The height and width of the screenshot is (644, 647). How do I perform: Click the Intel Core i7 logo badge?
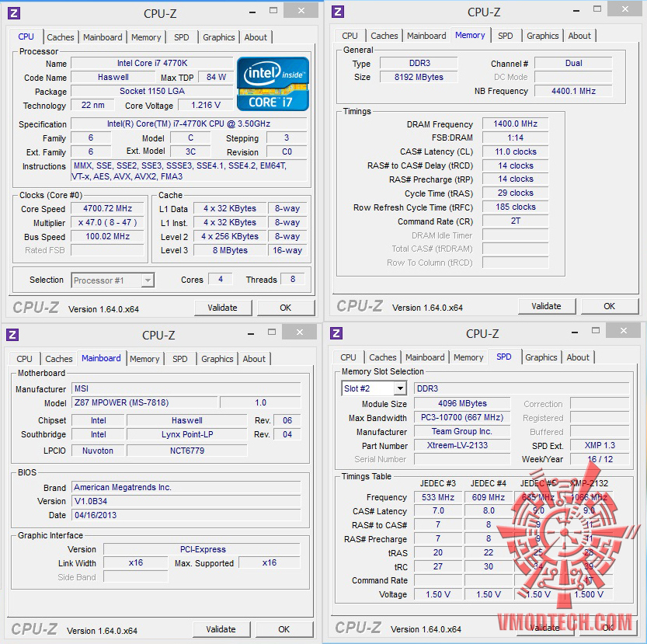click(x=273, y=84)
